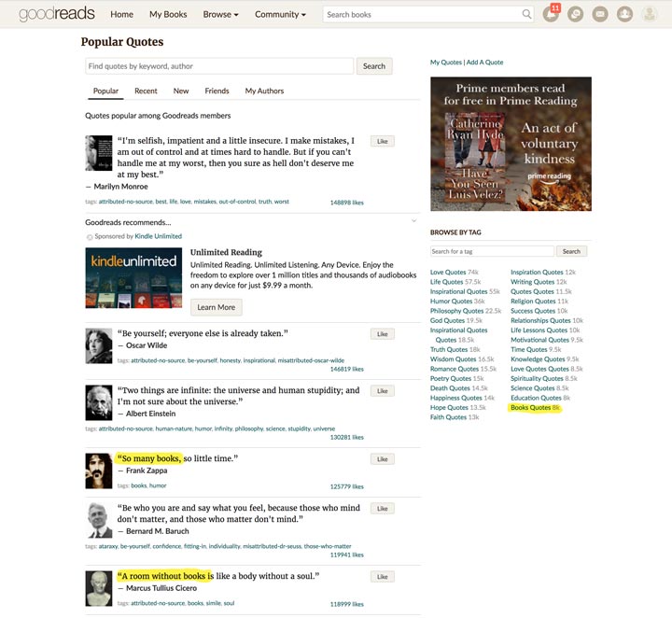
Task: Click the Oscar Wilde portrait thumbnail
Action: coord(99,345)
